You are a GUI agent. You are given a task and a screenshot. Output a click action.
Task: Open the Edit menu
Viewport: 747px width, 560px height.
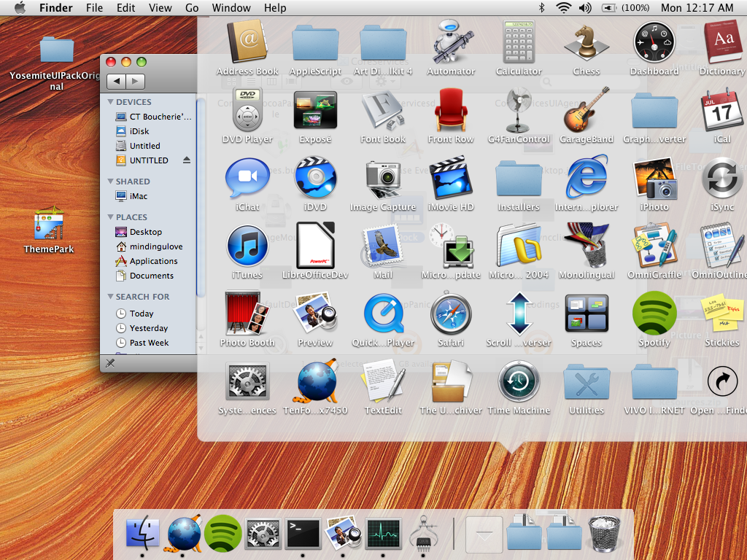click(125, 7)
